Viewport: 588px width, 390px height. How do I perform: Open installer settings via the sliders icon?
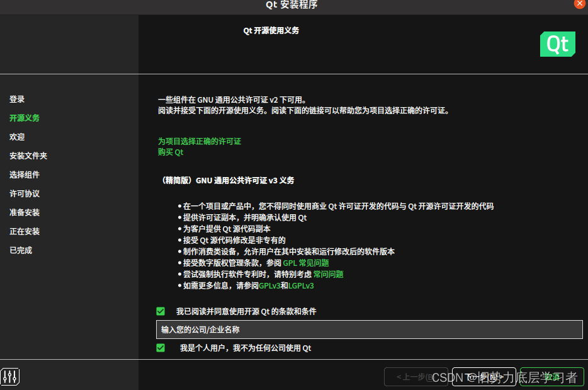[9, 377]
